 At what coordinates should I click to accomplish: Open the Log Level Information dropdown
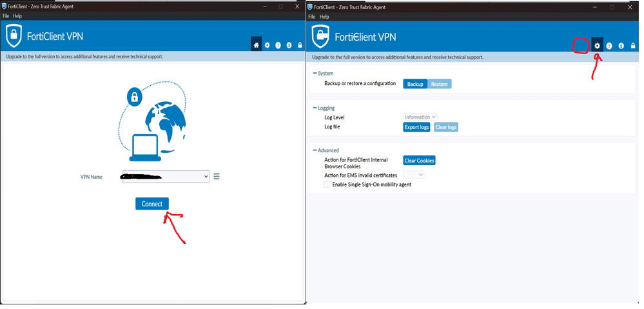click(420, 117)
